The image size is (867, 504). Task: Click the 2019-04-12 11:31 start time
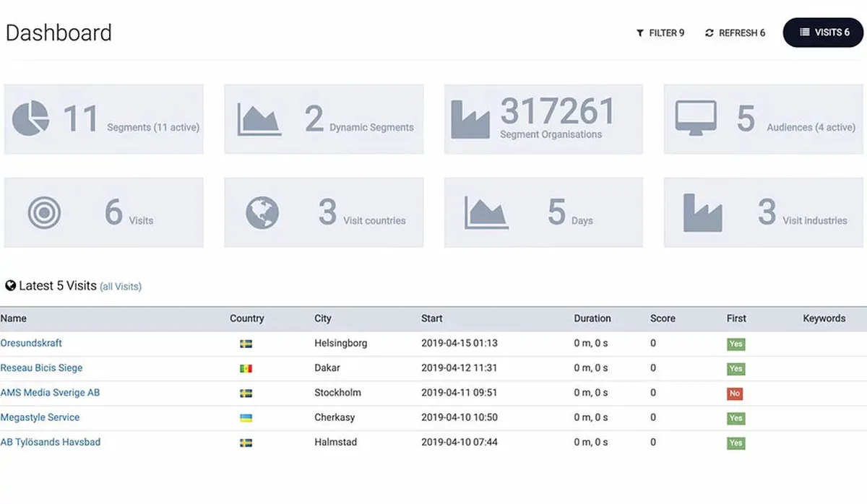pos(460,368)
